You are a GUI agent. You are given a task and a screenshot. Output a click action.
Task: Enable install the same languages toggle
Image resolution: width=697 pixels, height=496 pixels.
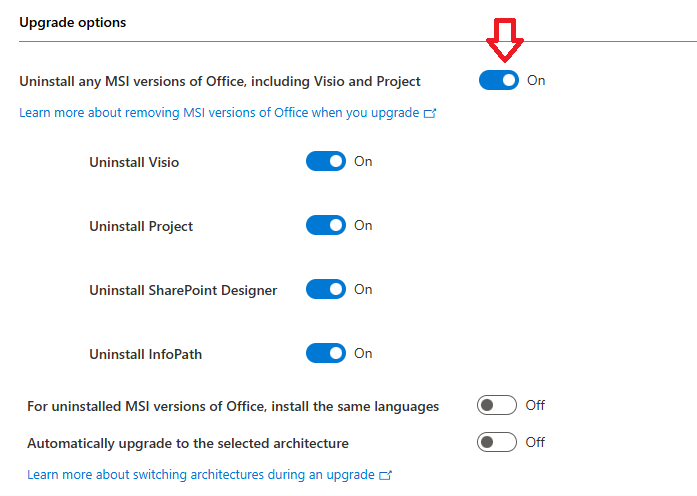[x=497, y=405]
